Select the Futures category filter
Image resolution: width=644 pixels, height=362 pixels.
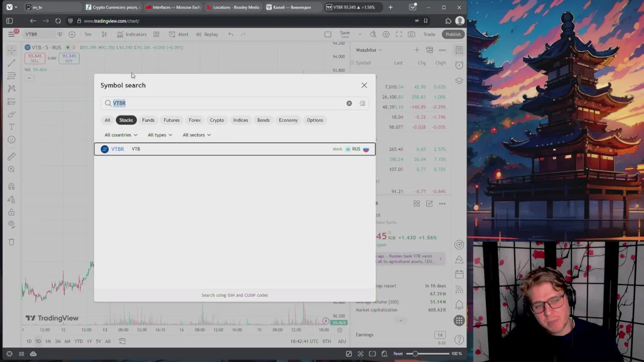point(172,120)
